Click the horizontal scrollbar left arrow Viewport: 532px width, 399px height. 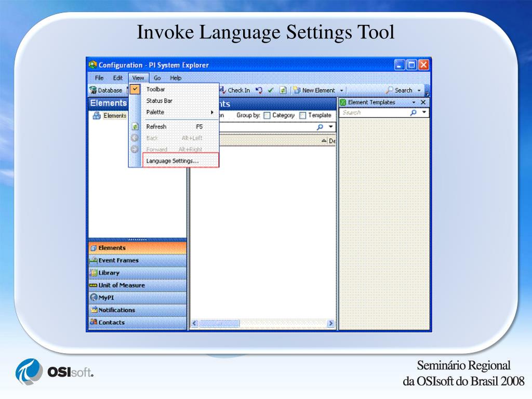(194, 323)
